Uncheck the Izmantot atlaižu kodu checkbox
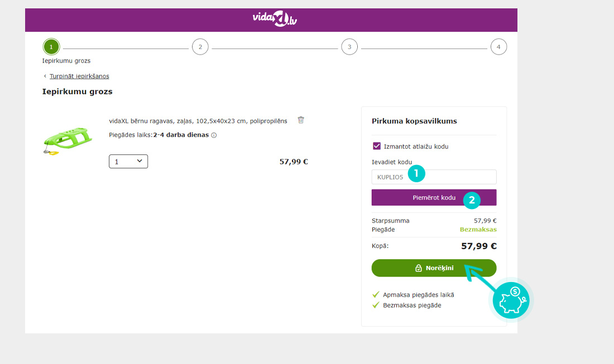Image resolution: width=614 pixels, height=364 pixels. (x=377, y=146)
